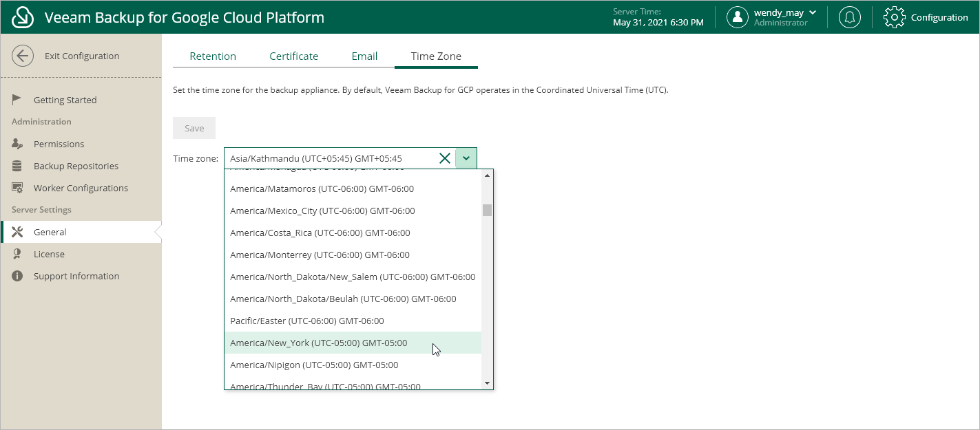The width and height of the screenshot is (980, 430).
Task: Click the list scroll down arrow
Action: click(x=488, y=383)
